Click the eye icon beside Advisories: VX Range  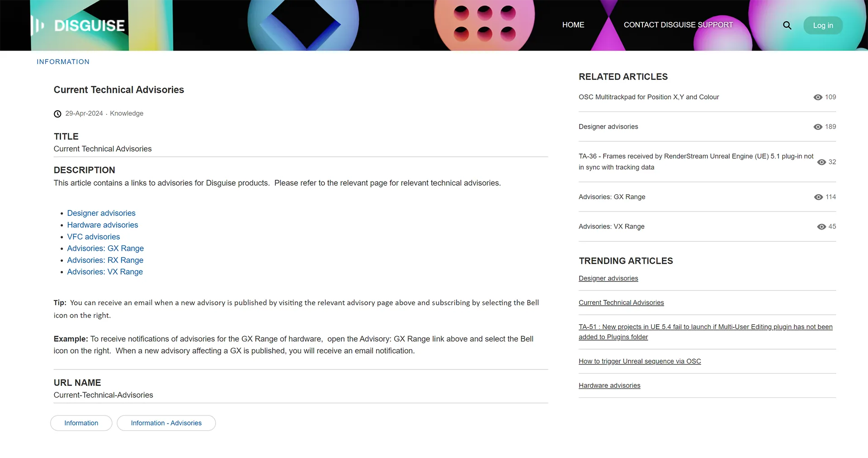(x=821, y=227)
